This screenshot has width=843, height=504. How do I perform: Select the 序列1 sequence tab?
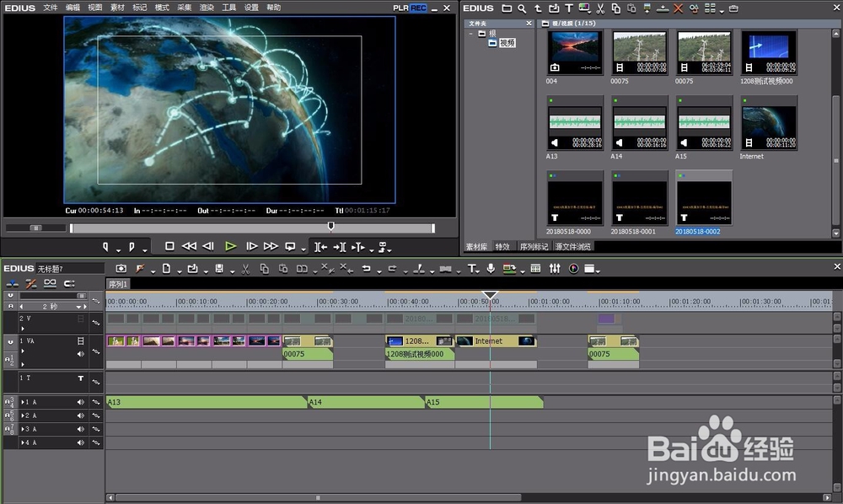coord(118,284)
